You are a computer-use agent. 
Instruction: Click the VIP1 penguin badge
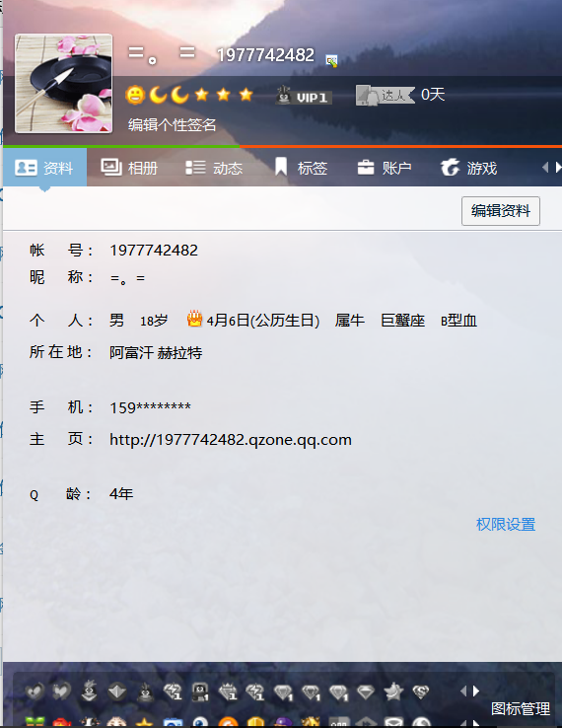[x=304, y=96]
